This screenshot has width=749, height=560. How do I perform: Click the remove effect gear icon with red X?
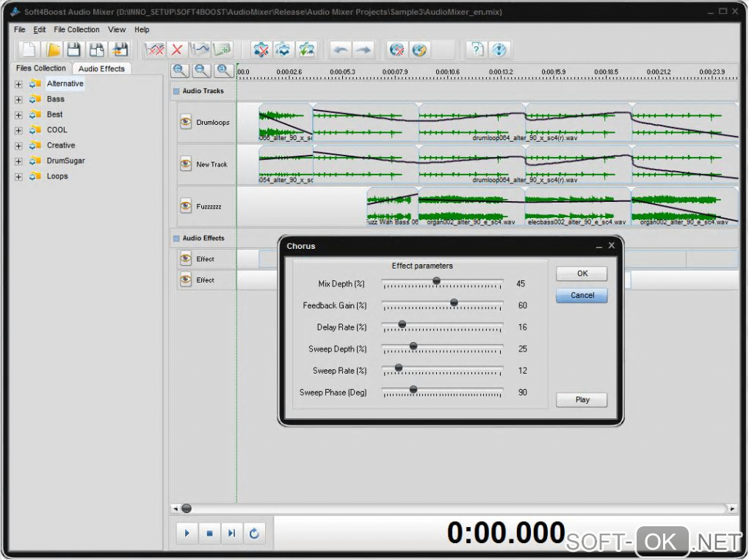point(261,50)
